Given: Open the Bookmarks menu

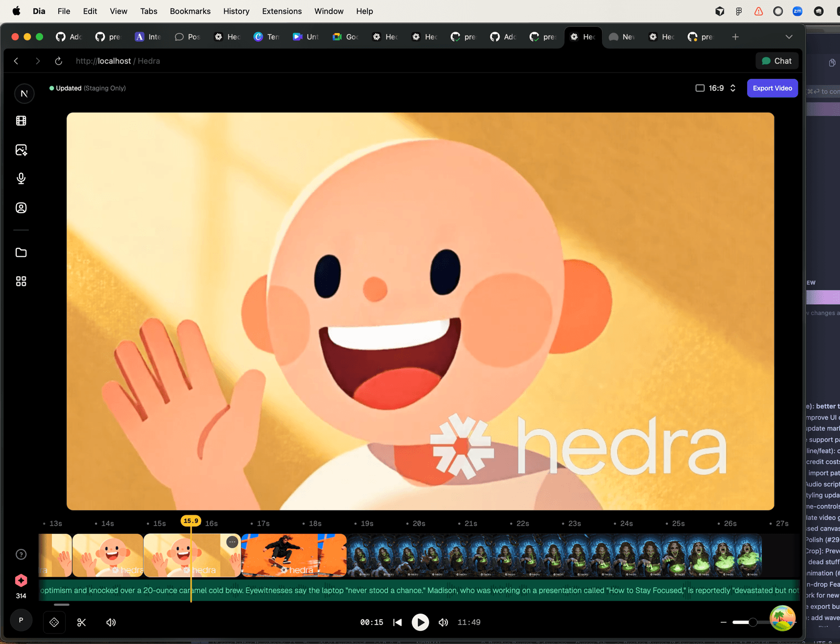Looking at the screenshot, I should [x=190, y=11].
